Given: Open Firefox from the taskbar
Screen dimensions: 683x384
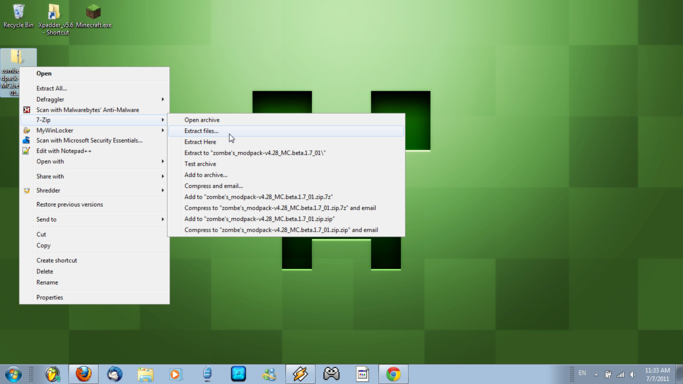Looking at the screenshot, I should pos(83,374).
